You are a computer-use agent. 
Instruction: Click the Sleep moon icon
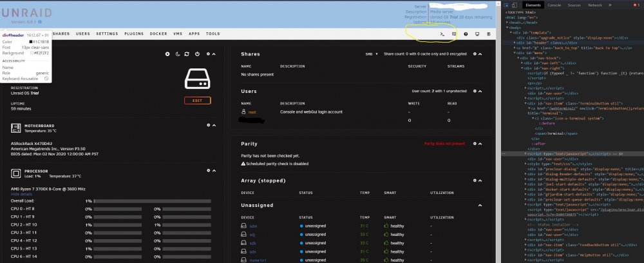pyautogui.click(x=178, y=54)
